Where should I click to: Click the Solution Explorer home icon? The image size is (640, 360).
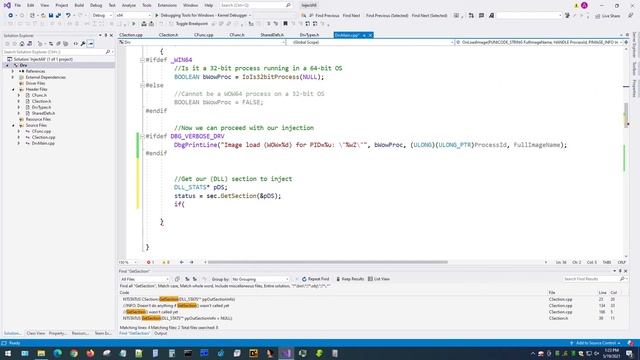22,43
